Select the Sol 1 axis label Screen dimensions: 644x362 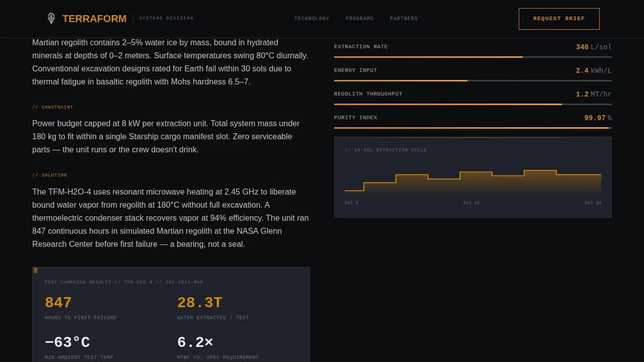351,203
